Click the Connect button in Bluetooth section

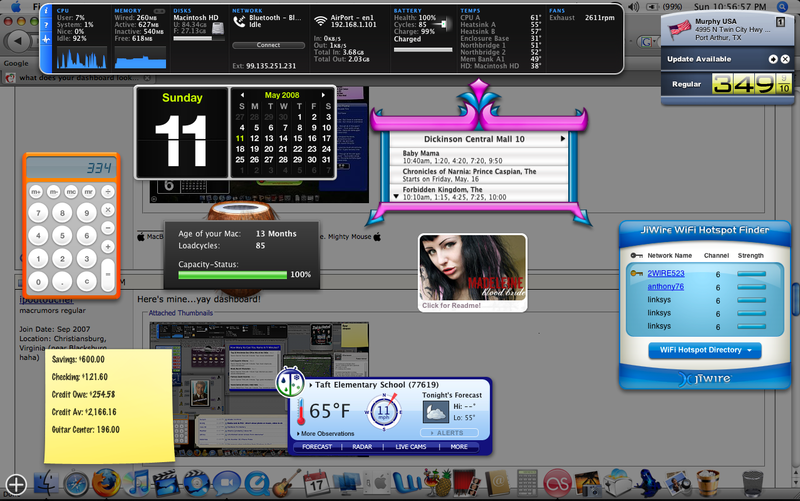pos(268,45)
